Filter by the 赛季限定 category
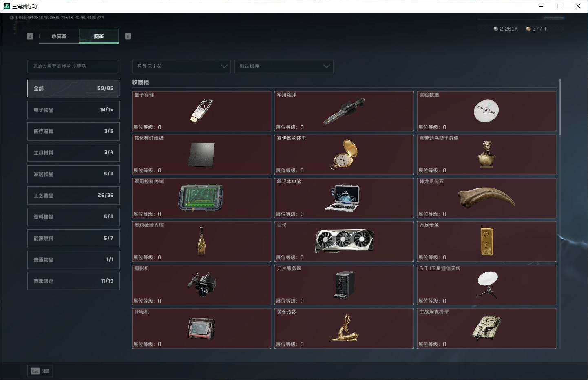 (x=73, y=281)
